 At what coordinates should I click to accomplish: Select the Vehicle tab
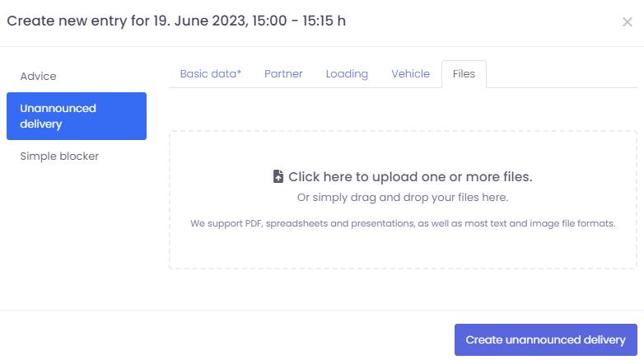point(410,74)
